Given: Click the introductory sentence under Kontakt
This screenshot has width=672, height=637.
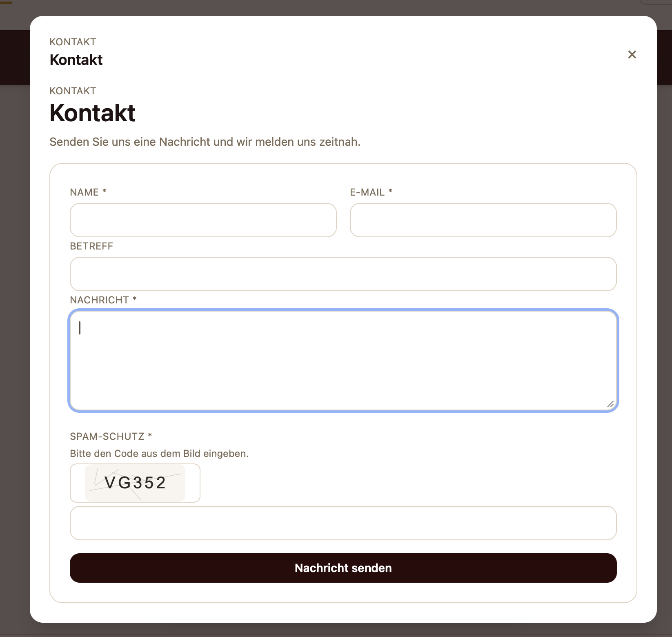Looking at the screenshot, I should pyautogui.click(x=205, y=142).
